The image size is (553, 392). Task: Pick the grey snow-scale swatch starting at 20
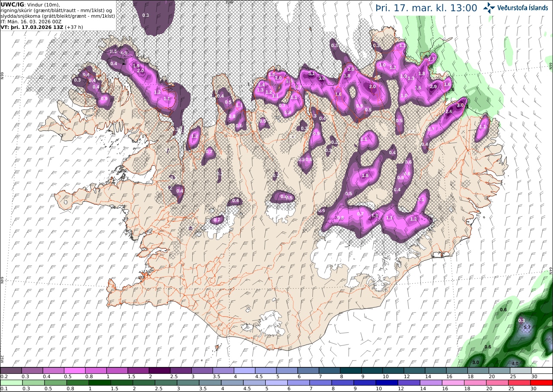tap(499, 370)
